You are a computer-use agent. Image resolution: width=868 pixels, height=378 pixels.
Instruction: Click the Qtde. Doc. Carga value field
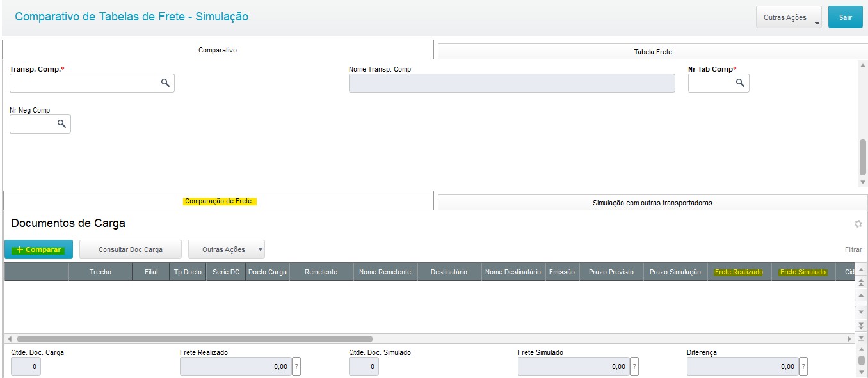pyautogui.click(x=26, y=366)
